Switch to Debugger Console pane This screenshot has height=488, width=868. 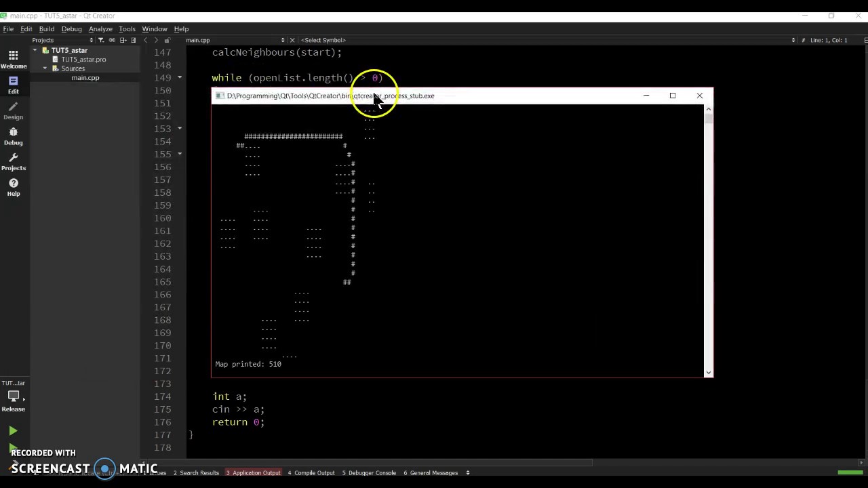[369, 472]
